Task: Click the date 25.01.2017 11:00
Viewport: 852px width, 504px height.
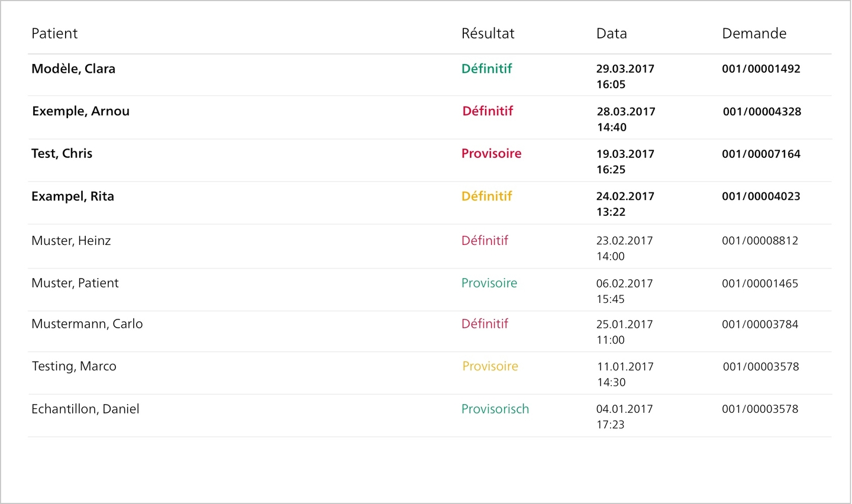Action: point(625,332)
